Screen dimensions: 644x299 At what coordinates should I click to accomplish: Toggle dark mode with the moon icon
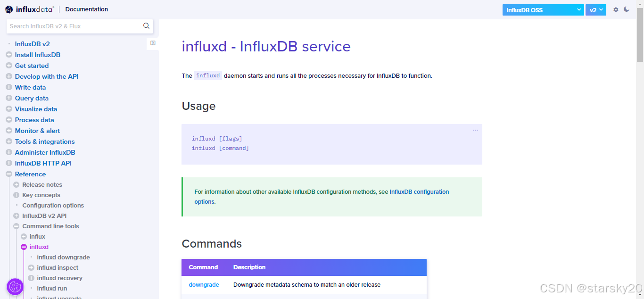point(627,9)
